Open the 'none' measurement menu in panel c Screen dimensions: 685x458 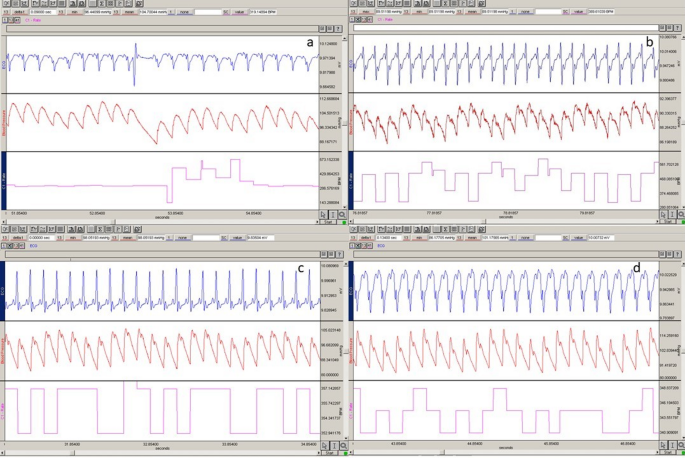(183, 238)
